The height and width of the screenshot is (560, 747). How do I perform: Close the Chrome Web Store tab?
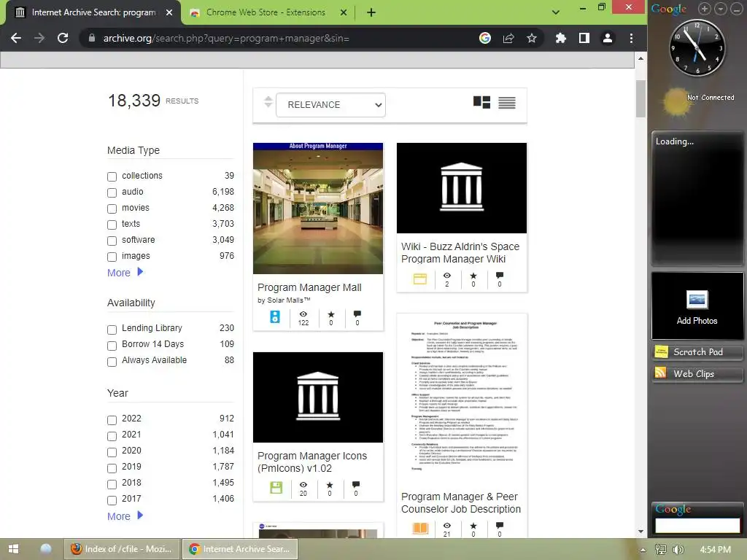point(344,13)
